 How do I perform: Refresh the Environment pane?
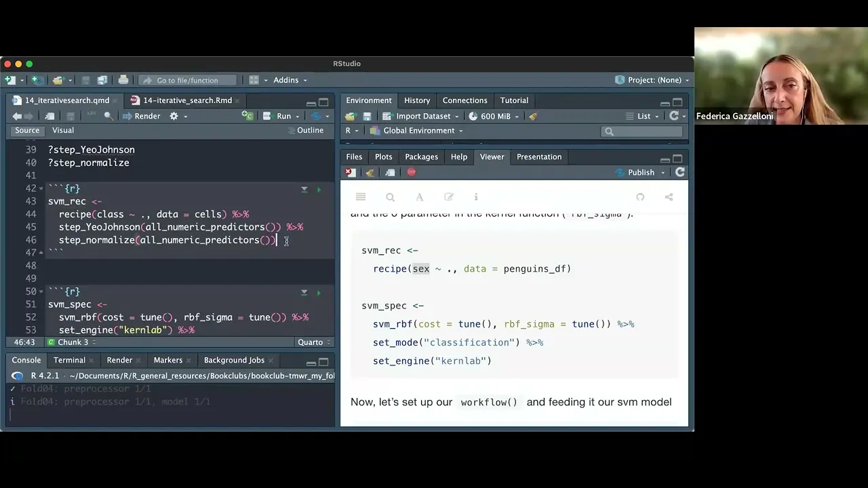(674, 116)
